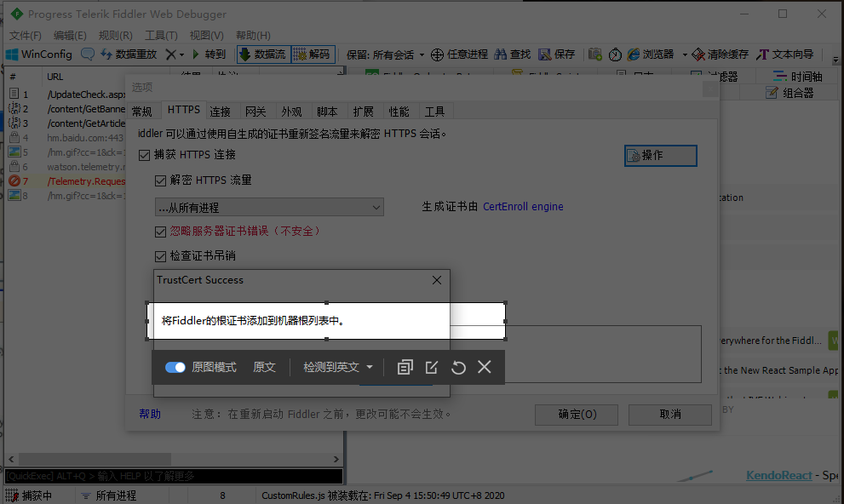This screenshot has height=504, width=844.
Task: Toggle 检查证书吊销 checkbox
Action: pos(160,256)
